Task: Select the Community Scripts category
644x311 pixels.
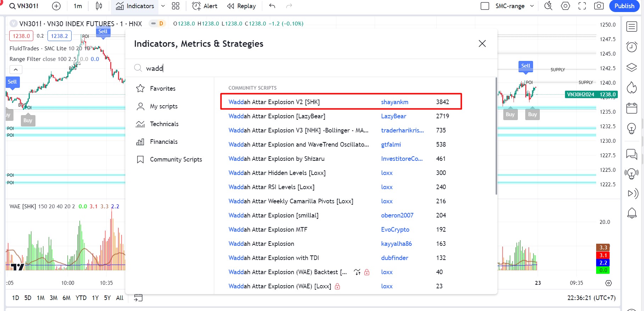Action: (x=176, y=159)
